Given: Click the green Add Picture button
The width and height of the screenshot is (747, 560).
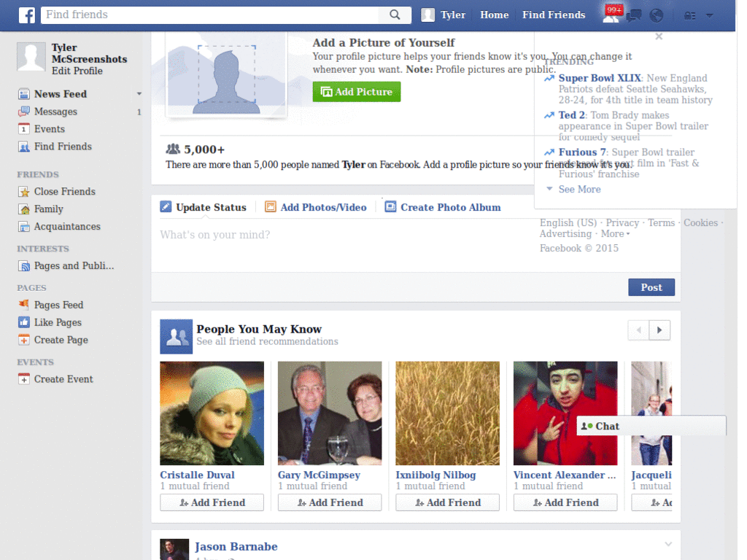Looking at the screenshot, I should 356,92.
